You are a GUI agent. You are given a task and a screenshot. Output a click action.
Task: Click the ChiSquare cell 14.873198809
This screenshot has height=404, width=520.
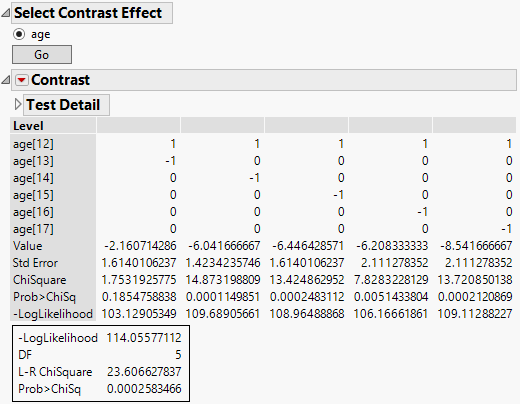223,280
